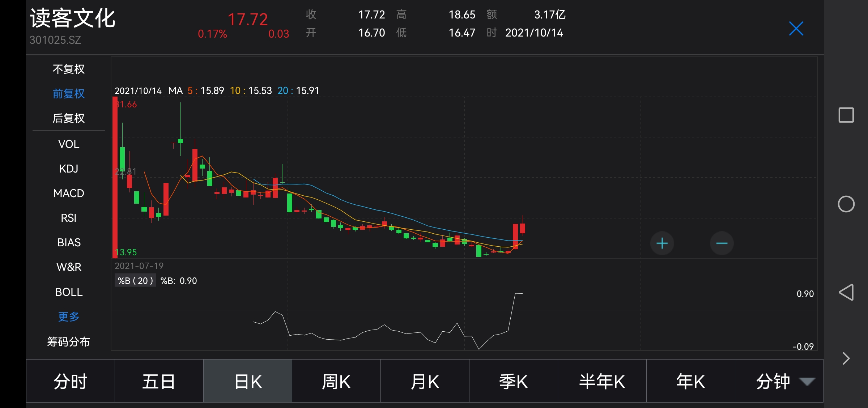
Task: Tap Android back triangle icon
Action: pos(846,292)
